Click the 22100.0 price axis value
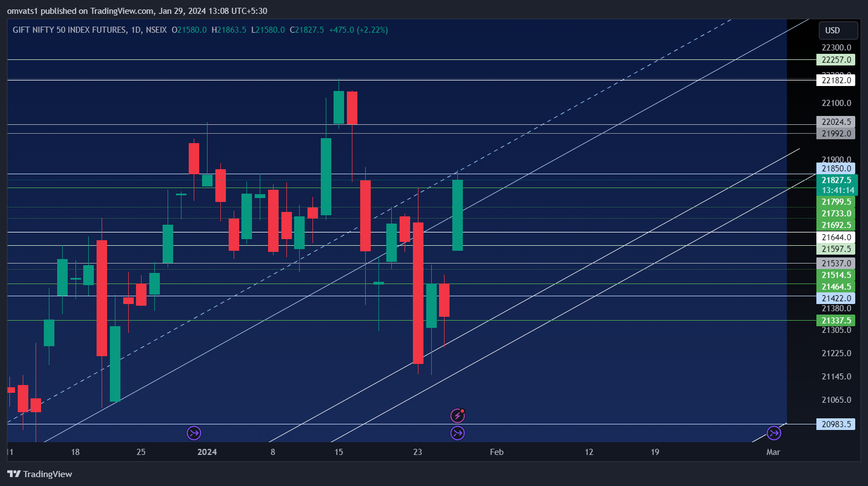This screenshot has height=486, width=868. pos(836,103)
